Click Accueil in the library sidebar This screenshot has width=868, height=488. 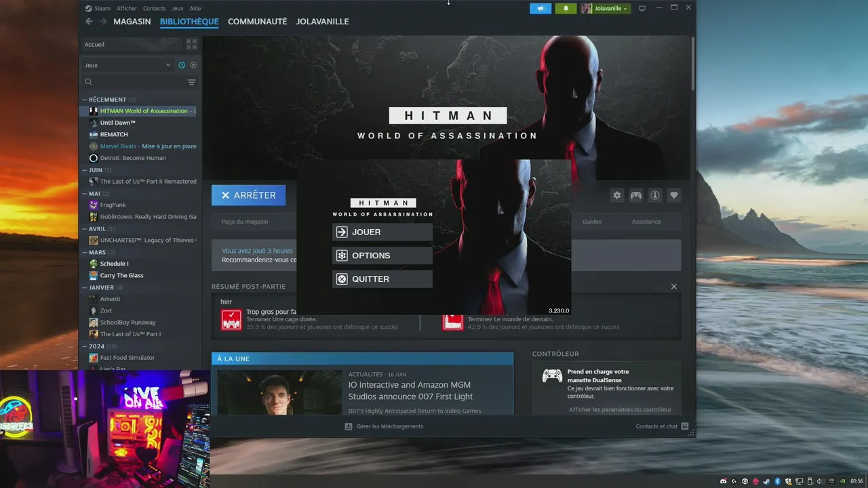[x=94, y=44]
